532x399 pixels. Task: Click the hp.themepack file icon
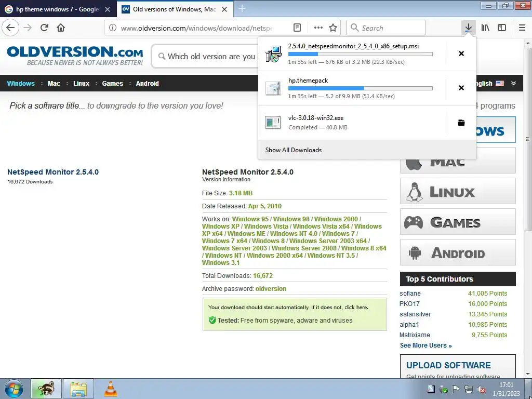coord(273,88)
